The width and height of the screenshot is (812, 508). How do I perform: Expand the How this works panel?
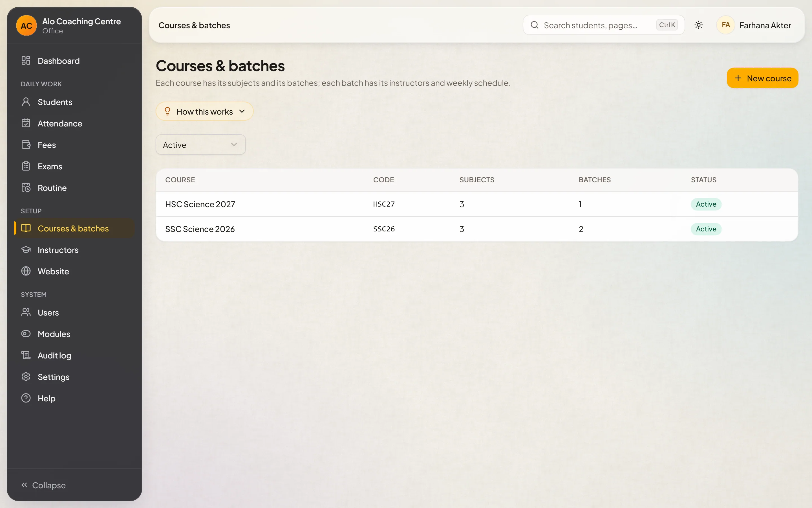tap(204, 111)
